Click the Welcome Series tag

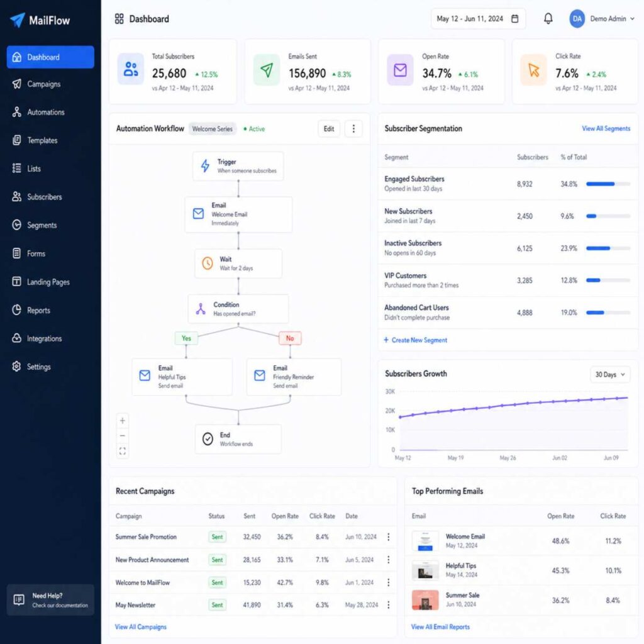point(213,129)
